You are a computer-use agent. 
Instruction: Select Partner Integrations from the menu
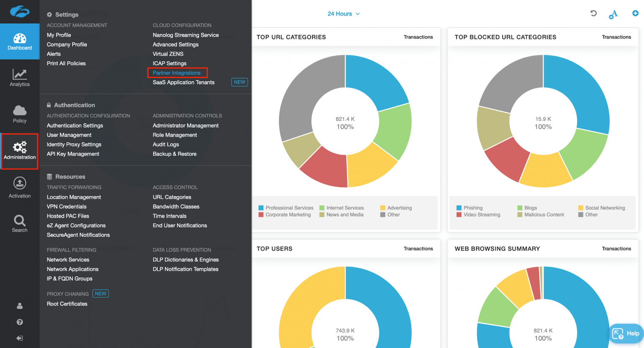(177, 72)
